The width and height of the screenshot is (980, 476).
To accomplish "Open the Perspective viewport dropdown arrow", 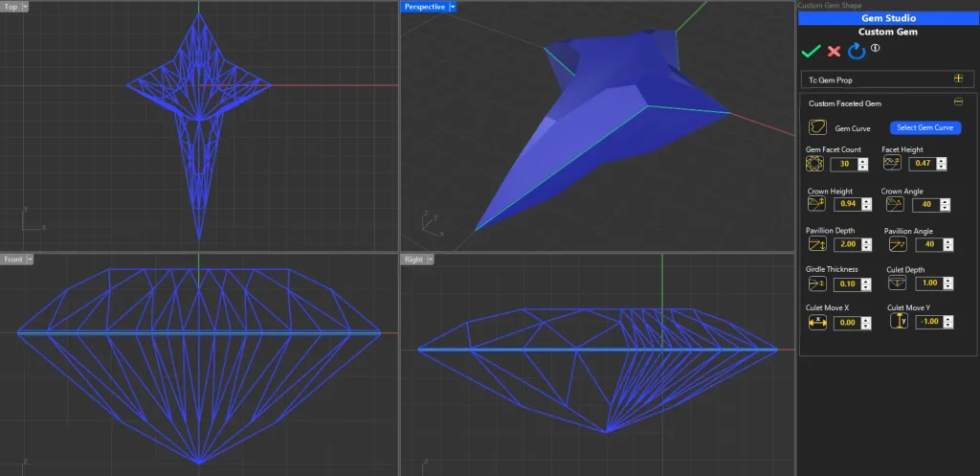I will (x=453, y=7).
